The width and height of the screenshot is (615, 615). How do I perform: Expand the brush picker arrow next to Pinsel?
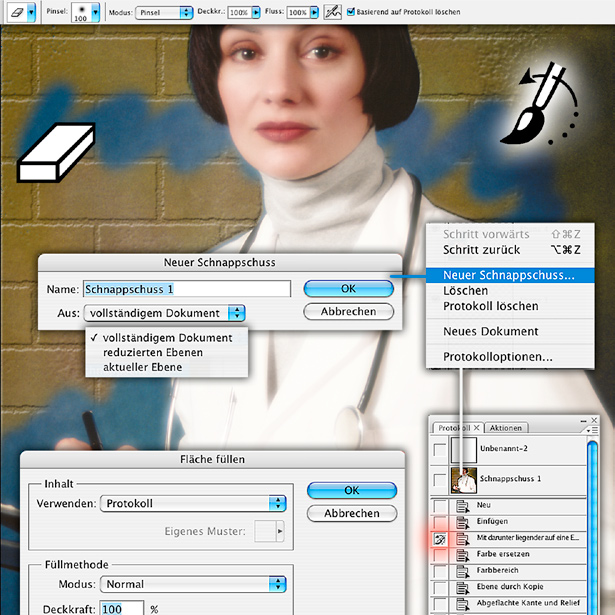95,12
